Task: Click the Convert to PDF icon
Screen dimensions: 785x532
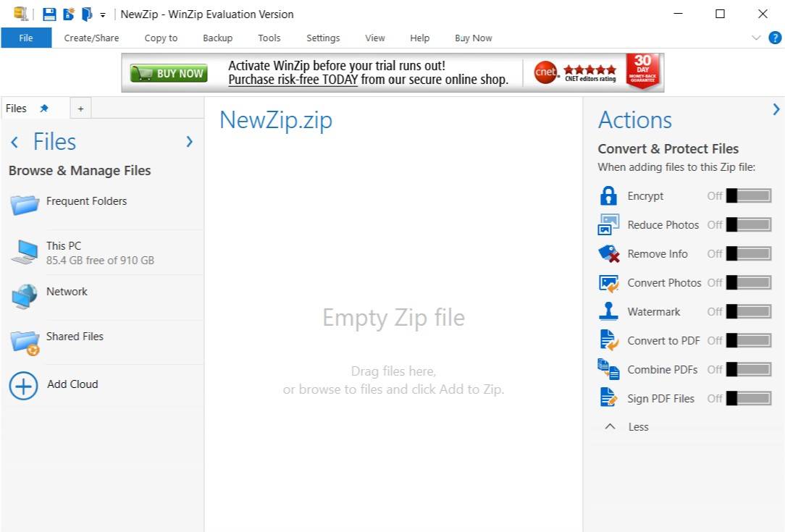Action: [x=609, y=340]
